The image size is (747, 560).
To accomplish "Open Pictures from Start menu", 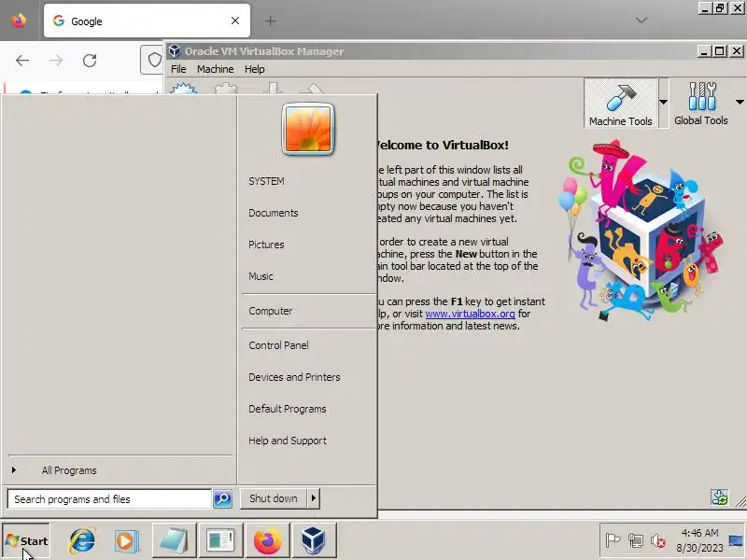I will 266,245.
